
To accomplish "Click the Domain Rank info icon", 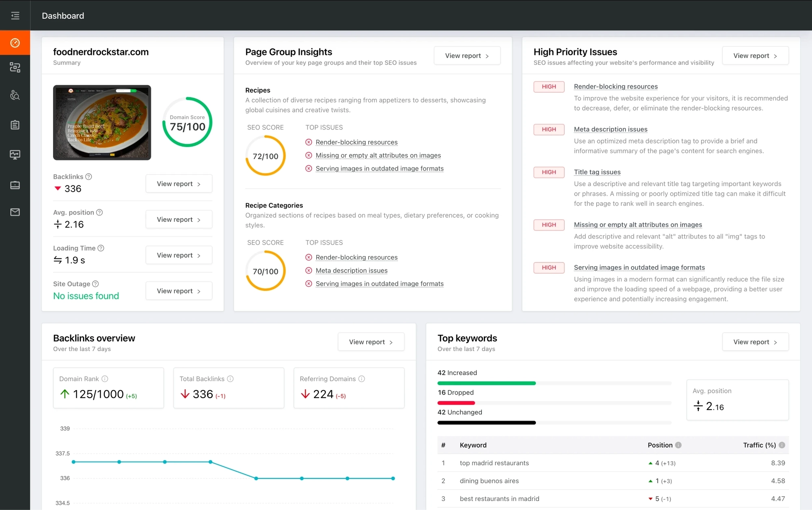I will [x=105, y=378].
